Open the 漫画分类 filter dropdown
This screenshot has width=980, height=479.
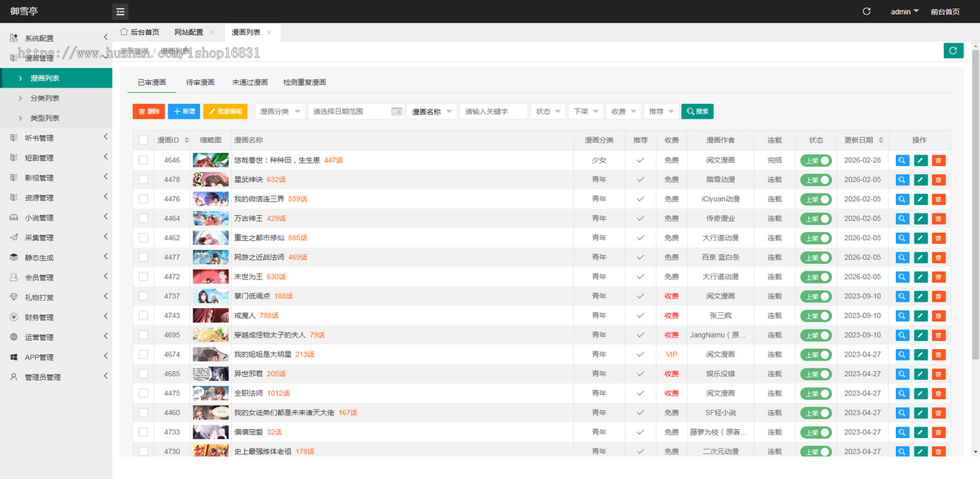pyautogui.click(x=281, y=111)
